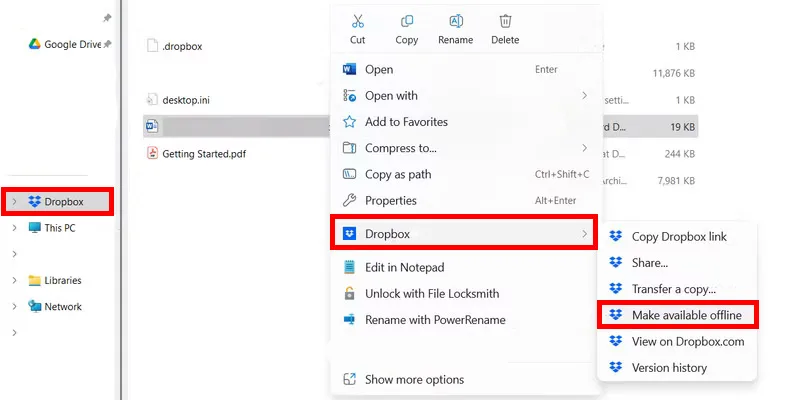
Task: Expand the unnamed node below This PC
Action: pyautogui.click(x=14, y=254)
